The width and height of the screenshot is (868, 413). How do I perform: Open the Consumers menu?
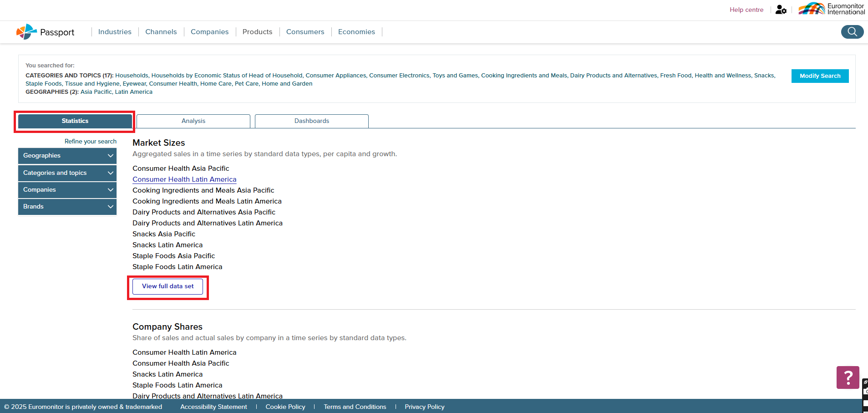(305, 32)
